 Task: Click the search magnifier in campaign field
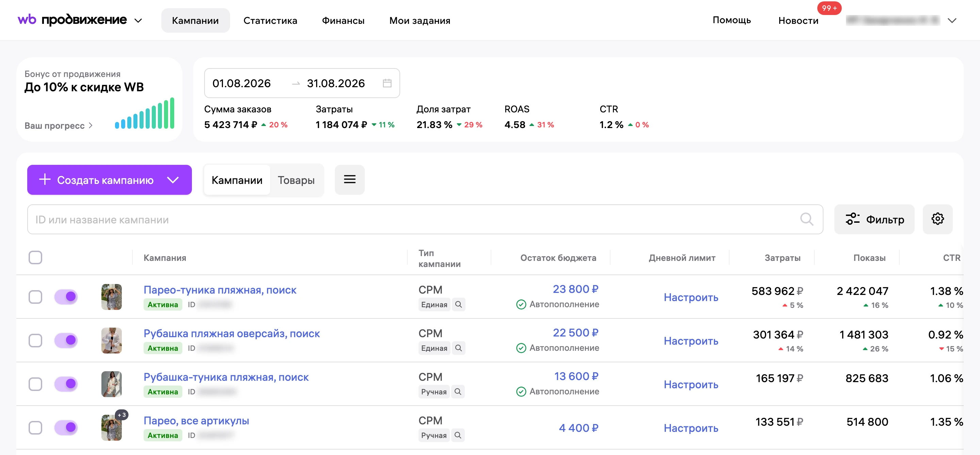[x=806, y=219]
